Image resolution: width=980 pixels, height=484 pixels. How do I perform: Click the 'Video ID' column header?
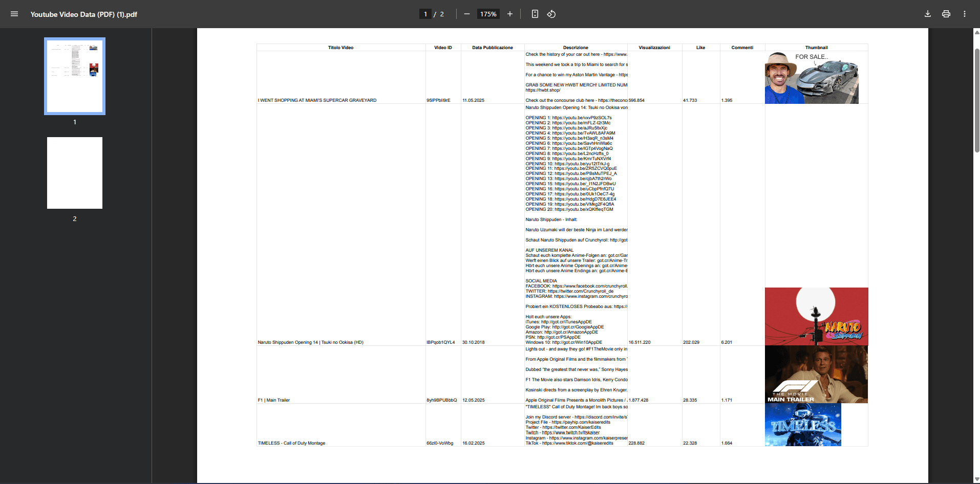(443, 48)
